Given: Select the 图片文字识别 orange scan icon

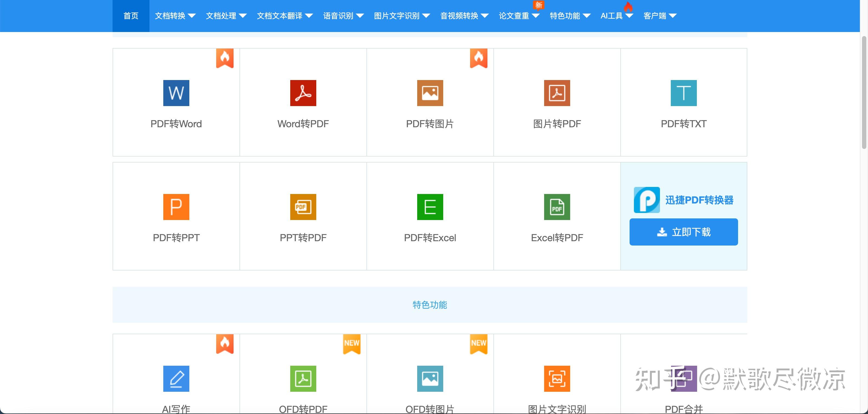Looking at the screenshot, I should 557,379.
